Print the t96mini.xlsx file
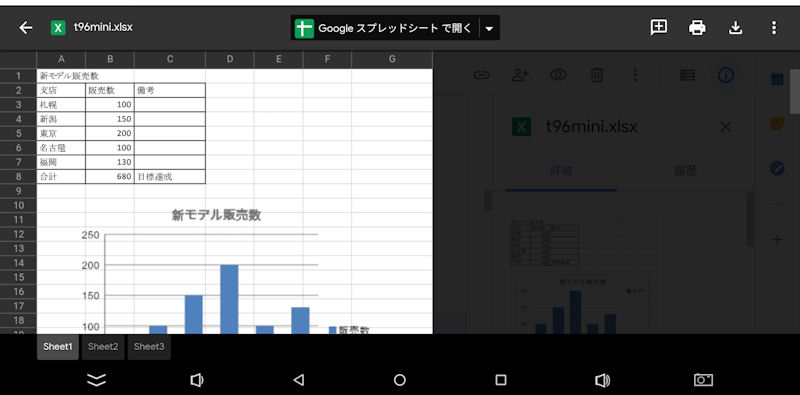Screen dimensions: 800x395 pyautogui.click(x=697, y=28)
